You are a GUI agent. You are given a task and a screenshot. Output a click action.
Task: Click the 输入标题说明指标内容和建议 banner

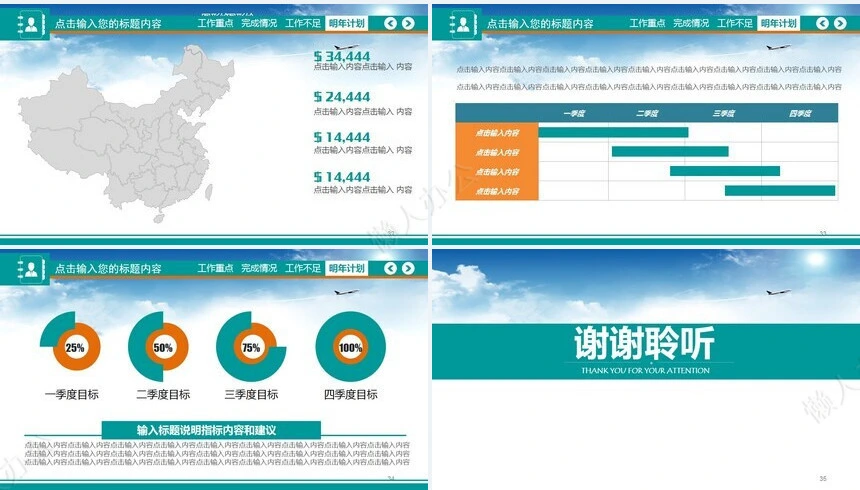[211, 430]
